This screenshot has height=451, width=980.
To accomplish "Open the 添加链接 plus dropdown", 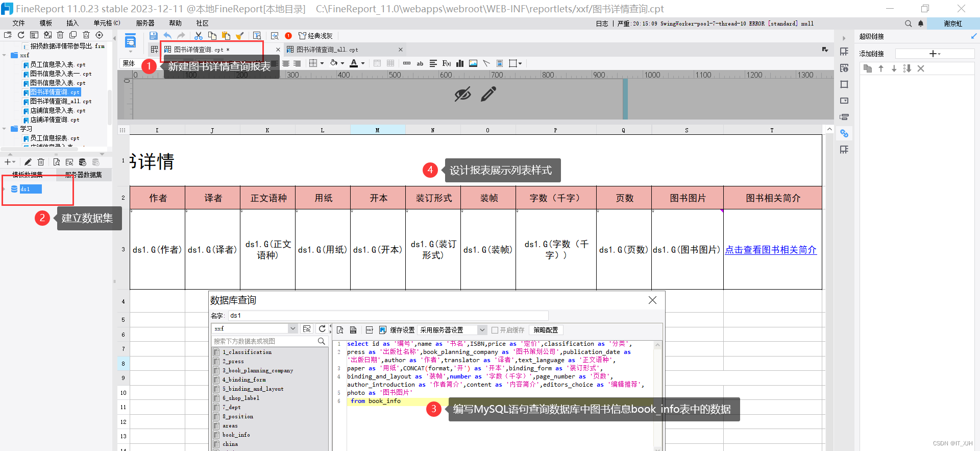I will click(935, 54).
